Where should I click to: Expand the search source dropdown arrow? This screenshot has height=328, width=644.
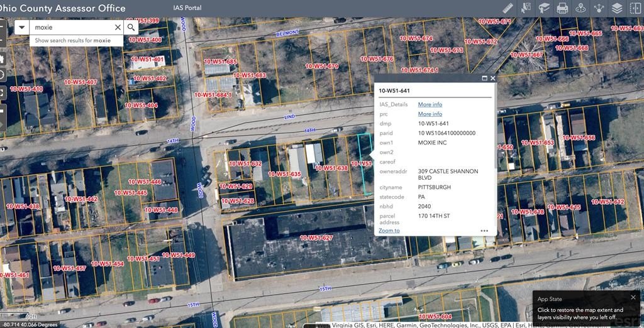click(x=22, y=28)
